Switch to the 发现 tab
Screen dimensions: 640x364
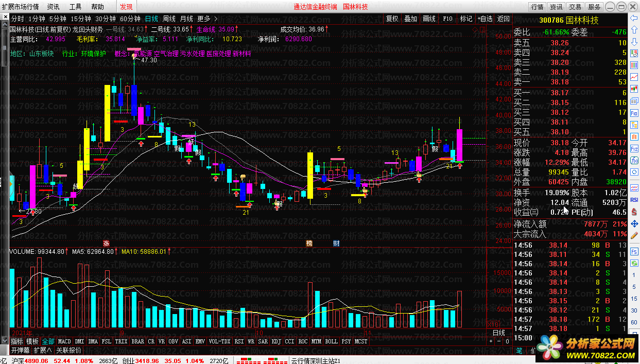126,7
